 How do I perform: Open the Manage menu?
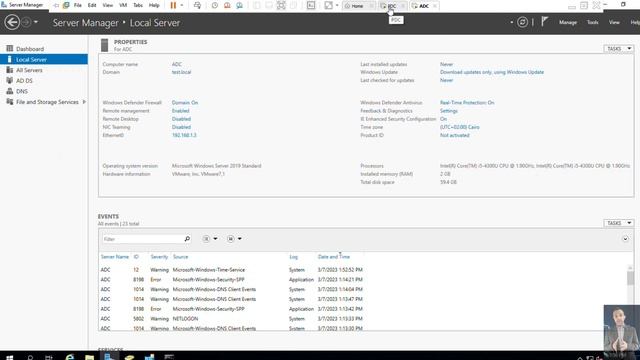point(568,22)
